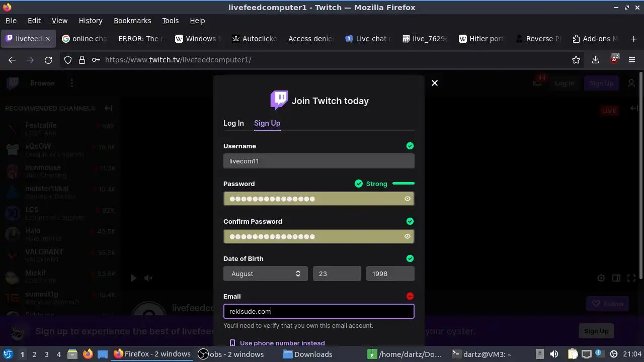Open the Help menu
Screen dimensions: 644x362
pyautogui.click(x=197, y=21)
